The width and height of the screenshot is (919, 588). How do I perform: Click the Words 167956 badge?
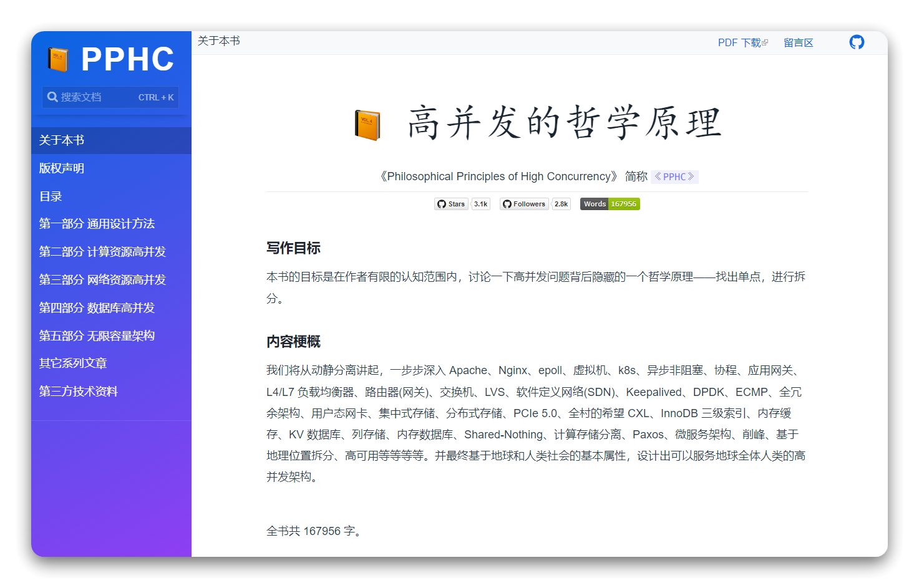[610, 204]
